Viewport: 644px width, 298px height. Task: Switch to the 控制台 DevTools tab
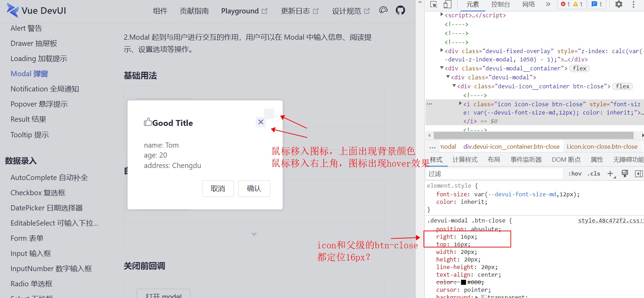501,4
